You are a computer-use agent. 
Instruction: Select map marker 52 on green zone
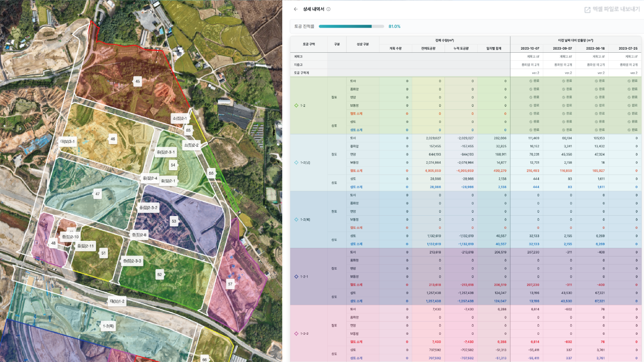coord(159,274)
